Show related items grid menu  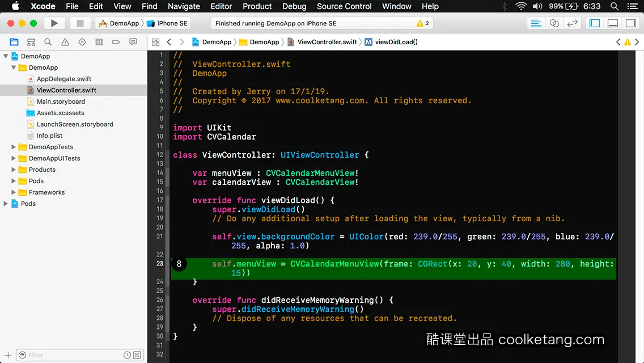(x=156, y=42)
